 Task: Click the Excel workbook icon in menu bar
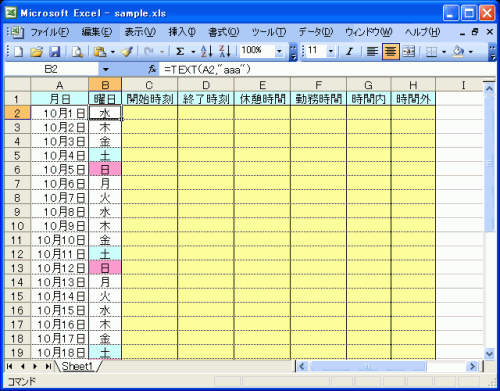coord(16,32)
